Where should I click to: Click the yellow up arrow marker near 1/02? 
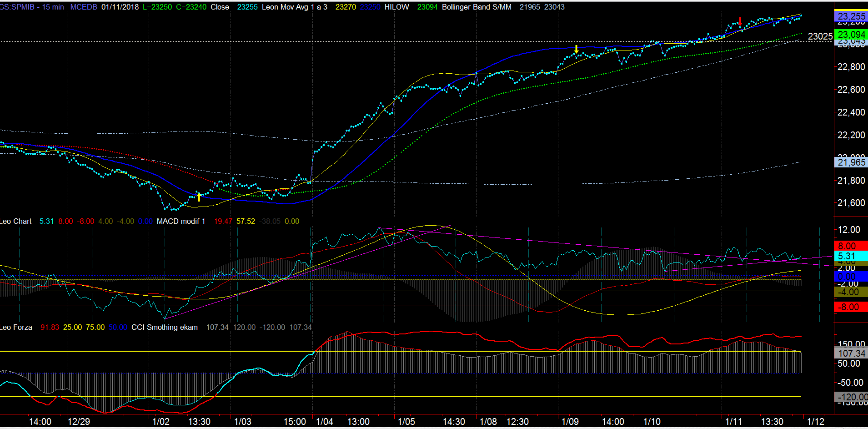[x=199, y=197]
